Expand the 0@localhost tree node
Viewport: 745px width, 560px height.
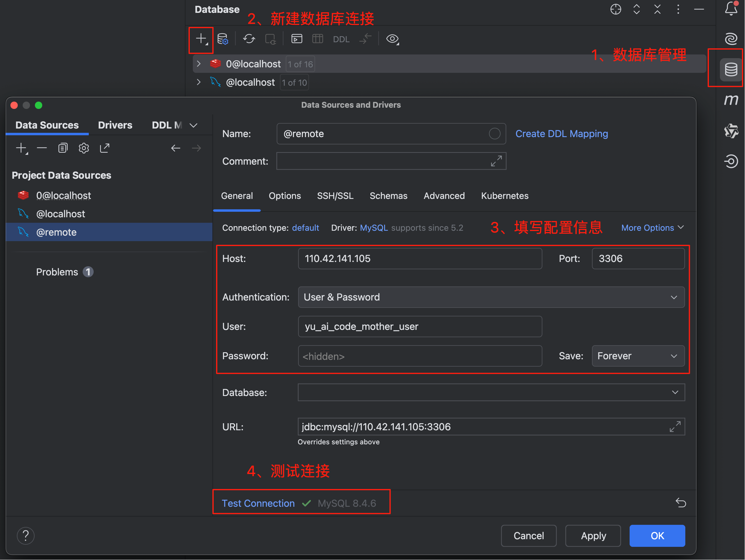tap(199, 64)
